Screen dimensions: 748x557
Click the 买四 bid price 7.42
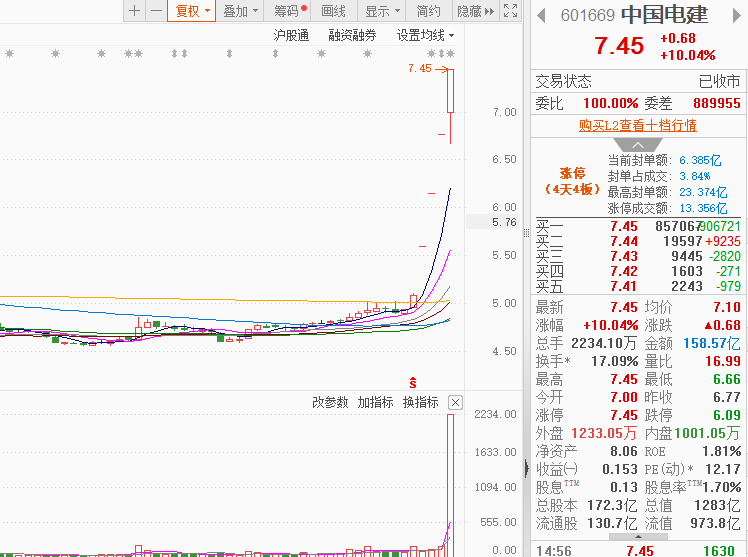pyautogui.click(x=624, y=271)
